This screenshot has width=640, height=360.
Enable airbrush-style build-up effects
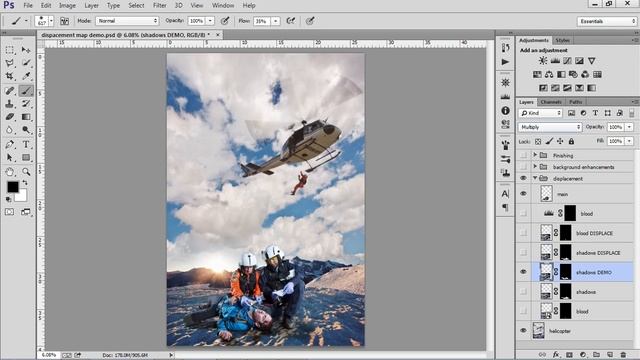[x=291, y=21]
